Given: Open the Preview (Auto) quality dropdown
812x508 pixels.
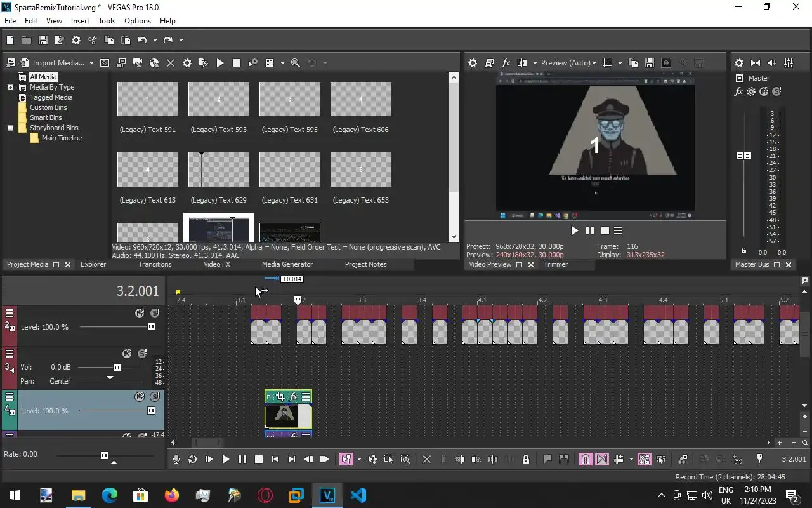Looking at the screenshot, I should (x=594, y=63).
